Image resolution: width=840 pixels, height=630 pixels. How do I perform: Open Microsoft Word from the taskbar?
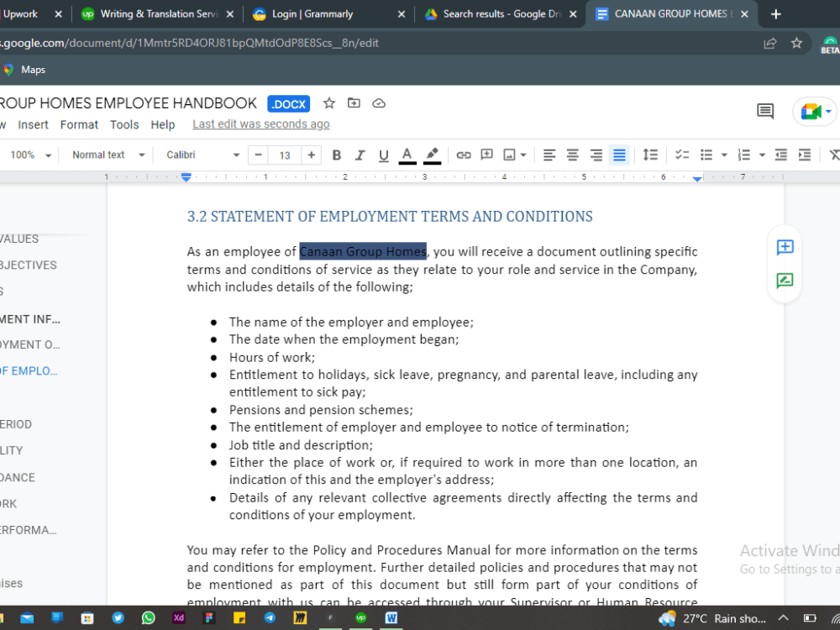tap(391, 618)
